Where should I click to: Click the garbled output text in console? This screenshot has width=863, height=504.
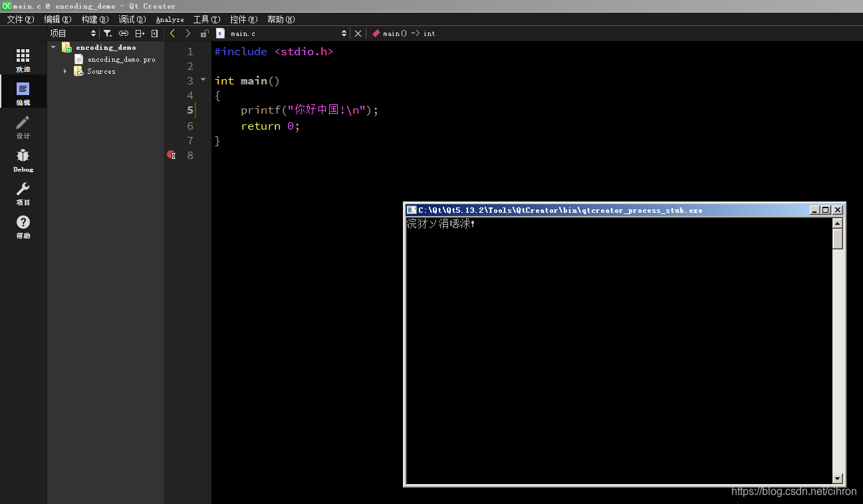tap(441, 223)
